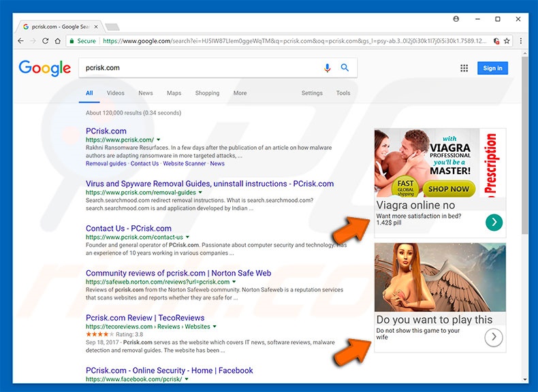Click the game ad image

[440, 278]
